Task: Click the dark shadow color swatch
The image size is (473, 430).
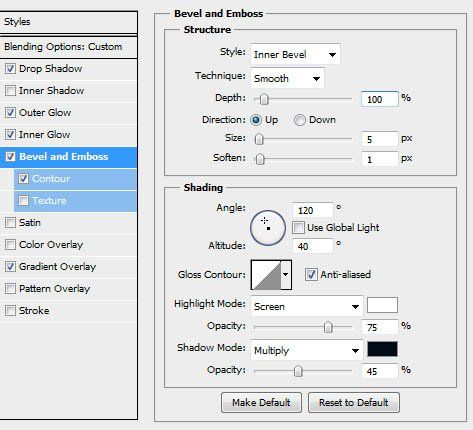Action: [x=382, y=349]
